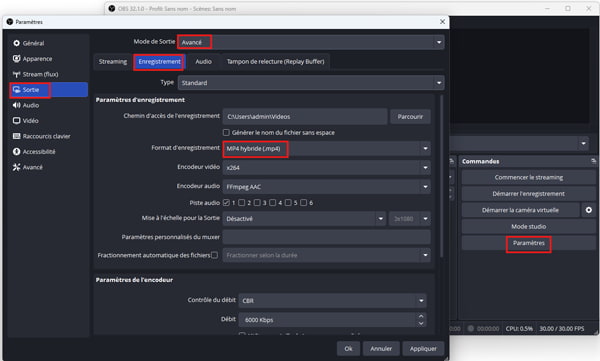The width and height of the screenshot is (600, 361).
Task: Click Démarrer l'enregistrement in OBS window
Action: point(529,194)
